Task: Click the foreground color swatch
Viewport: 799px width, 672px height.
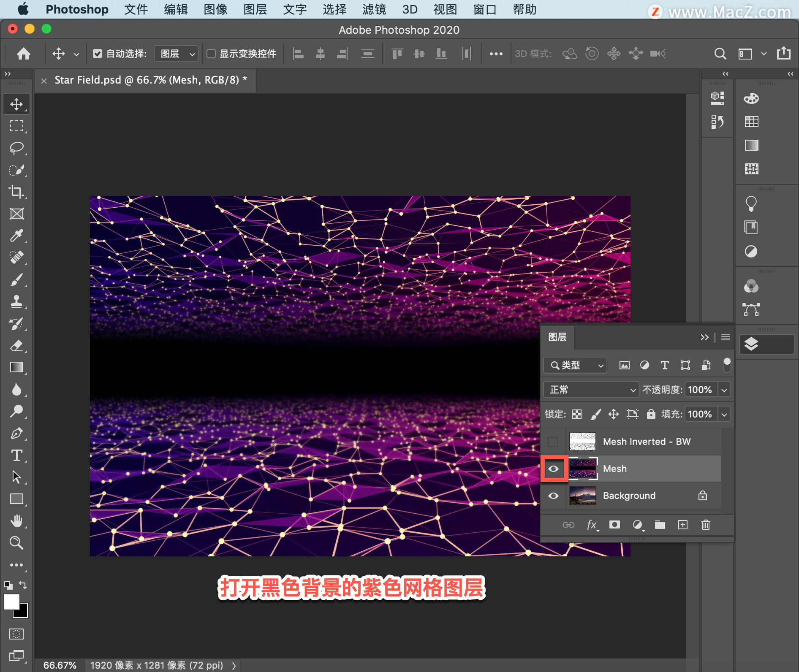Action: point(11,602)
